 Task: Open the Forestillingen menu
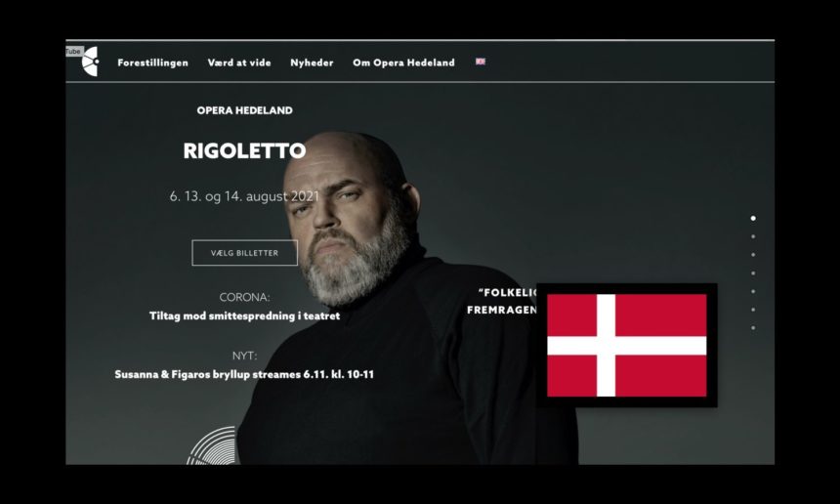click(x=152, y=63)
